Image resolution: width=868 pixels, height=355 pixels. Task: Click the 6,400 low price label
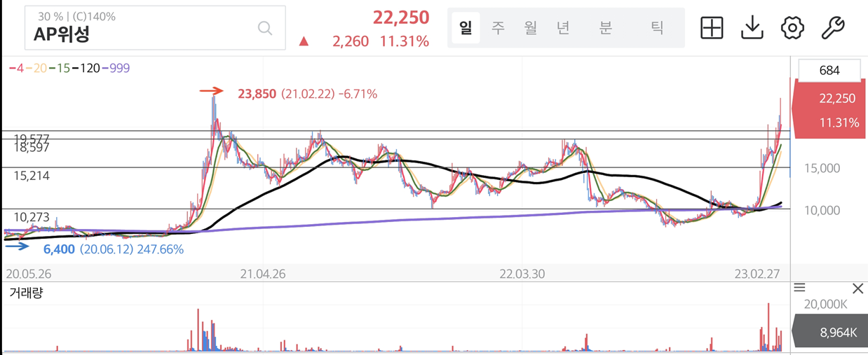58,249
